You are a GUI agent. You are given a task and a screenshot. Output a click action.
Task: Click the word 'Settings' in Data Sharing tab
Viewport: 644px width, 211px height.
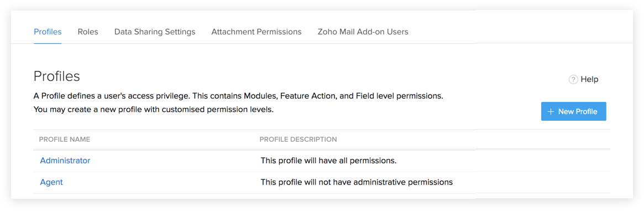(181, 32)
